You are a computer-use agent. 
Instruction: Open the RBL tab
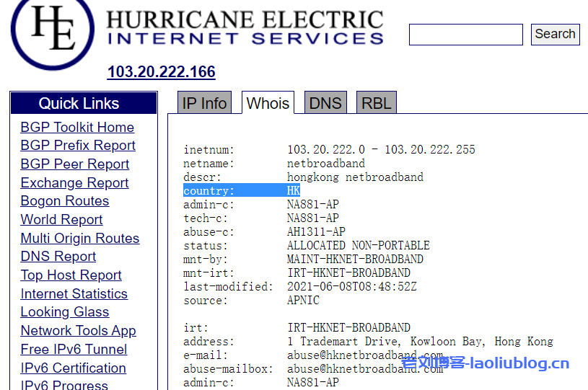[376, 103]
